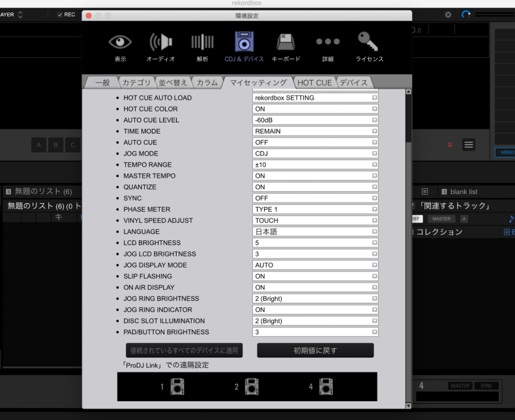515x420 pixels.
Task: Open the MASTER TEMPO dropdown
Action: (x=316, y=176)
